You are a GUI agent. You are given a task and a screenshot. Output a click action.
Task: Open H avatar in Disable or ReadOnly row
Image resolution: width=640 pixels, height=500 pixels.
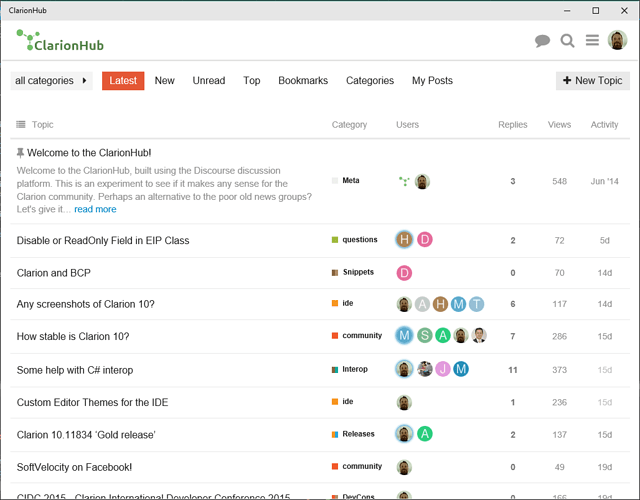[x=404, y=240]
